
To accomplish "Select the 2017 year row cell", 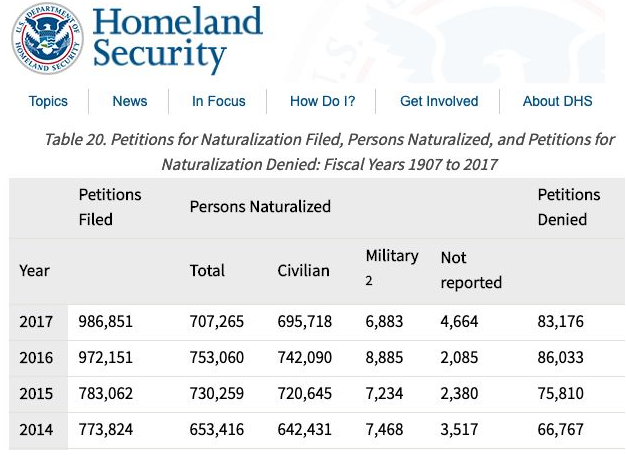I will click(37, 322).
